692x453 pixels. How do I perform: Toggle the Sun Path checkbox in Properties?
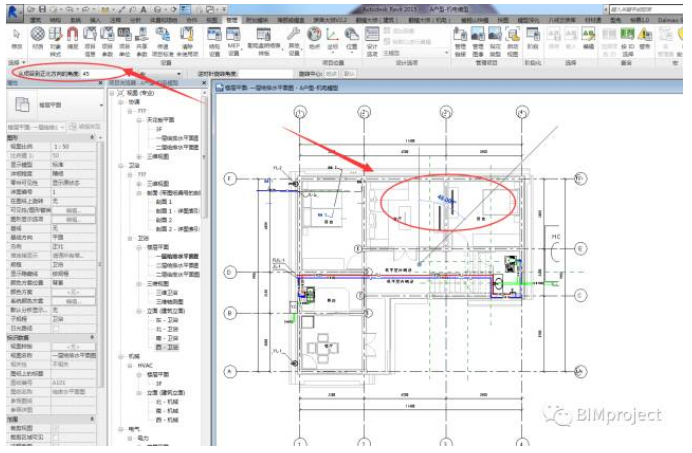[x=56, y=328]
